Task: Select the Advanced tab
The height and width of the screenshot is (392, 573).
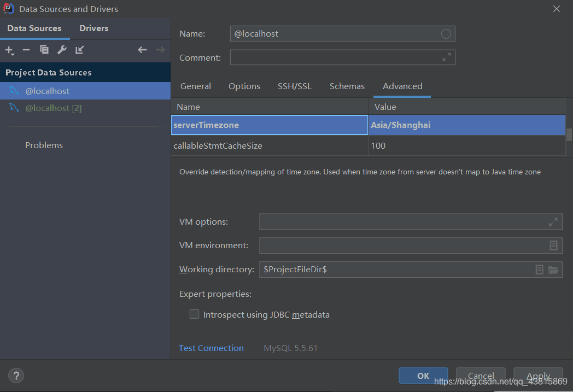Action: tap(402, 86)
